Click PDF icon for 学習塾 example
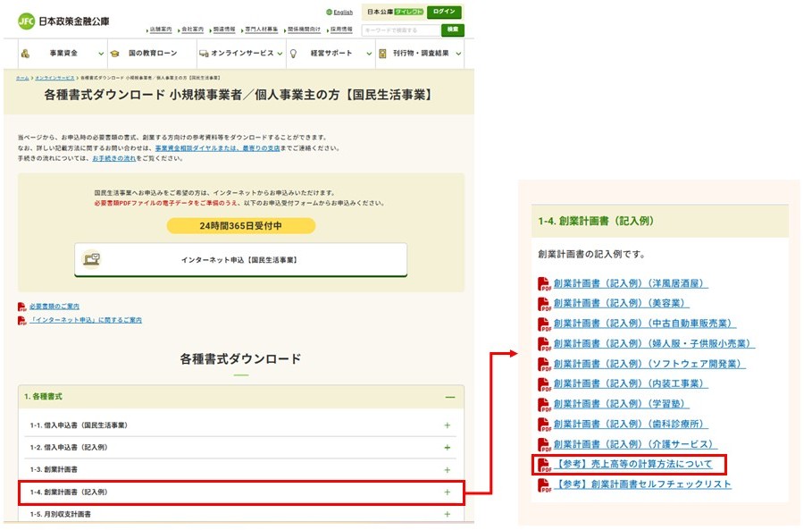The height and width of the screenshot is (530, 812). (x=544, y=404)
